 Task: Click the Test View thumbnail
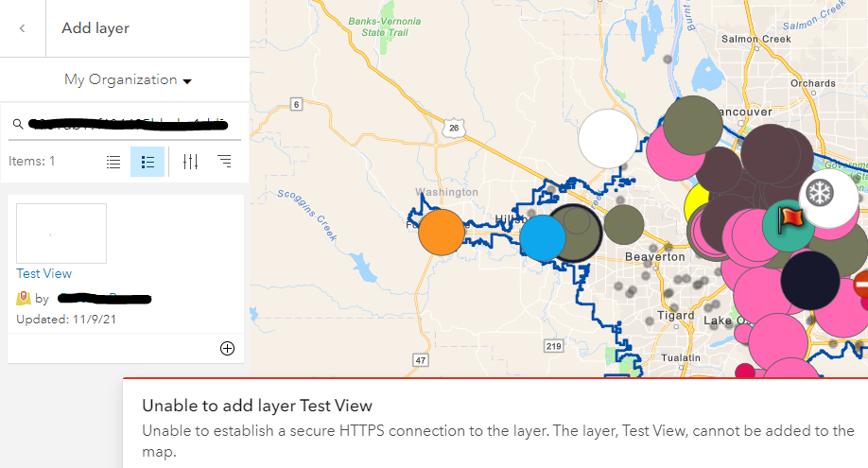(61, 234)
